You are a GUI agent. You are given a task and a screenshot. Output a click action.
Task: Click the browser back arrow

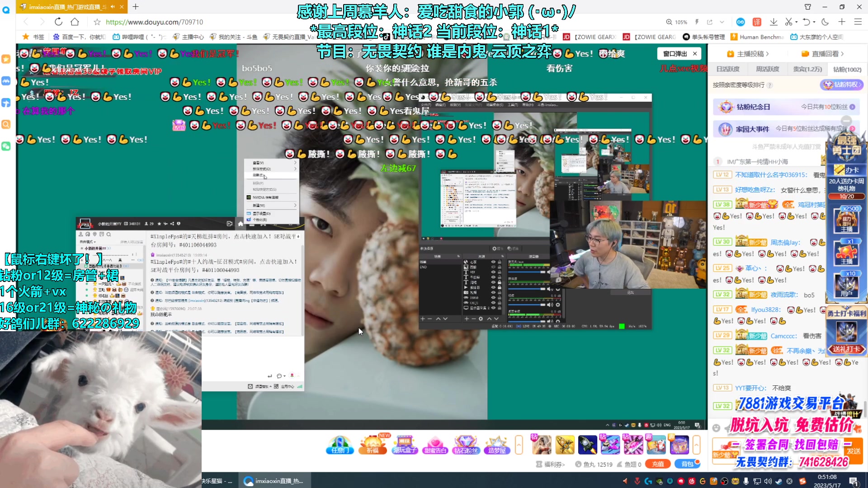point(26,22)
